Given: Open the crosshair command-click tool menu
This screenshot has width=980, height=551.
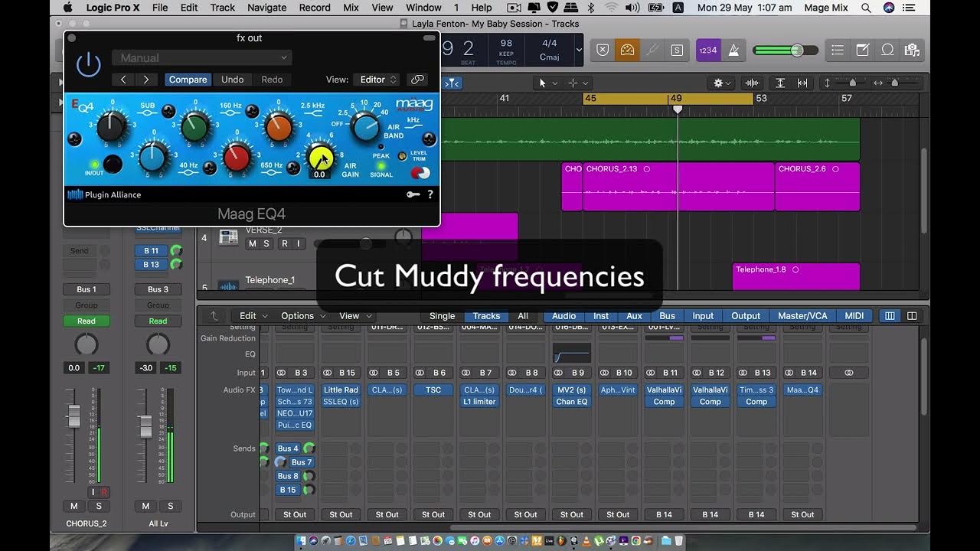Looking at the screenshot, I should point(577,83).
